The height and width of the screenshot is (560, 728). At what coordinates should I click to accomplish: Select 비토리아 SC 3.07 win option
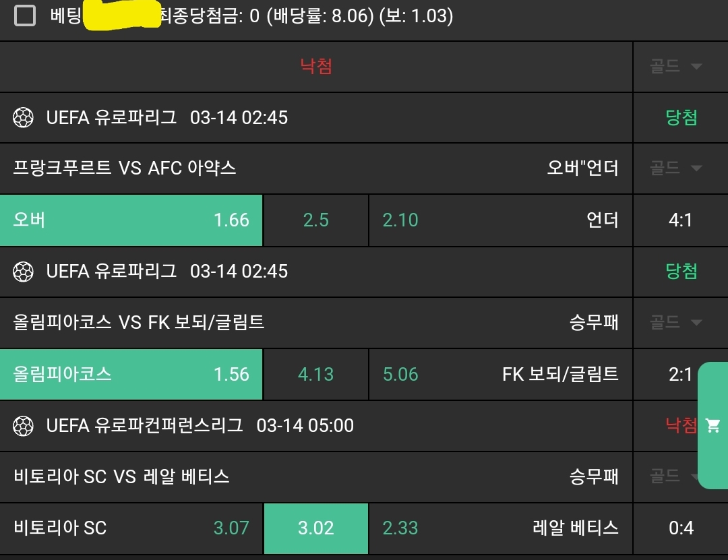131,528
